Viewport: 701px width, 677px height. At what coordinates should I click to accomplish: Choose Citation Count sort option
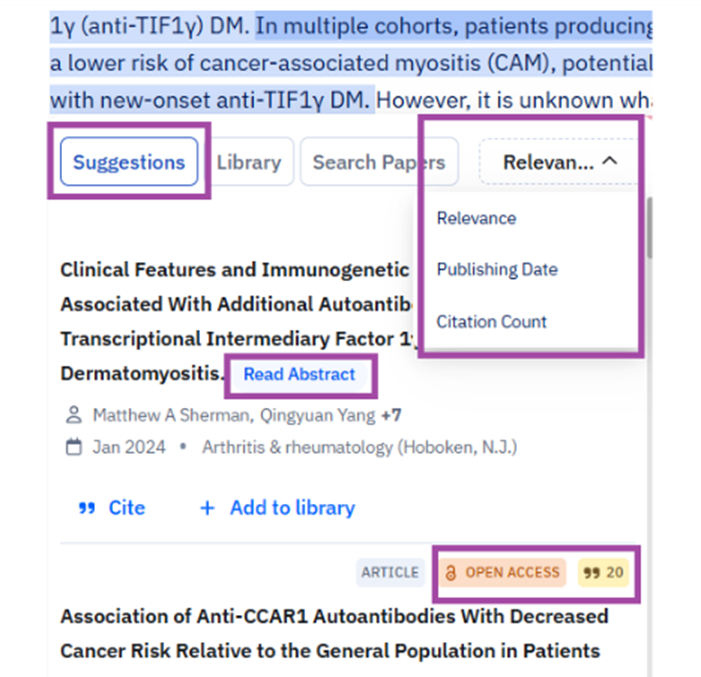coord(491,322)
